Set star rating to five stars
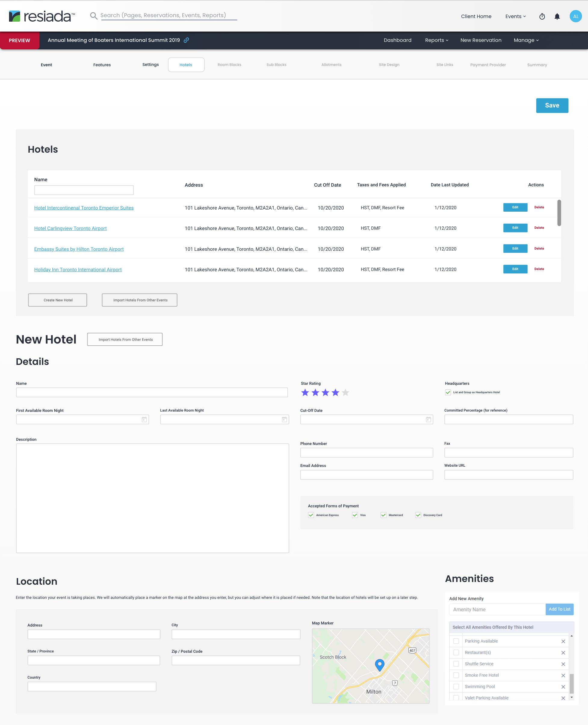This screenshot has width=588, height=725. pos(345,393)
